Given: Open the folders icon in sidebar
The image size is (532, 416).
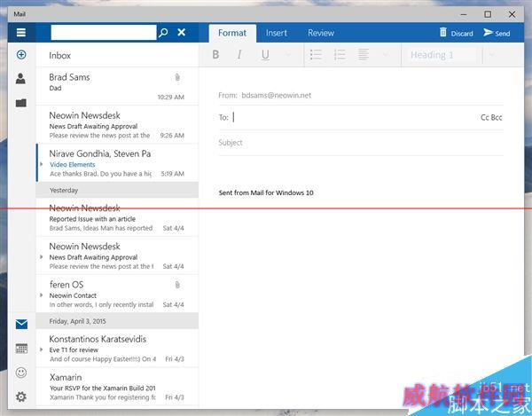Looking at the screenshot, I should click(x=21, y=103).
